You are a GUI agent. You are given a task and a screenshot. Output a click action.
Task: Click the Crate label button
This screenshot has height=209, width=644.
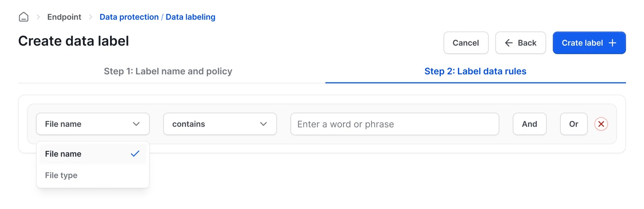[x=589, y=43]
